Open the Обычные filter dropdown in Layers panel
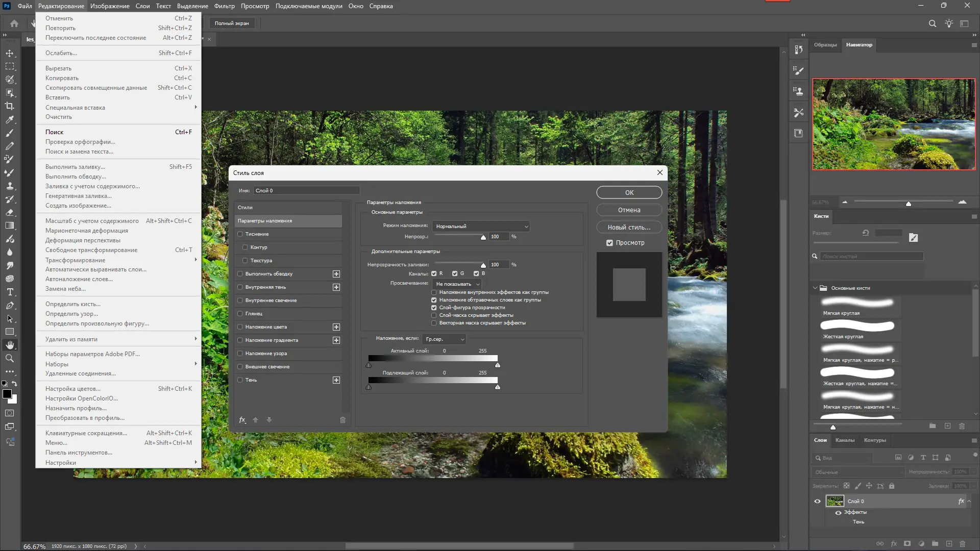Image resolution: width=980 pixels, height=551 pixels. click(857, 472)
